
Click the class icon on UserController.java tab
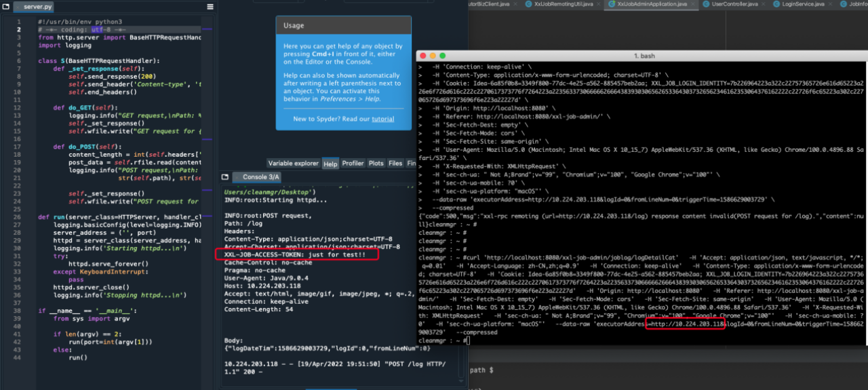click(x=706, y=4)
